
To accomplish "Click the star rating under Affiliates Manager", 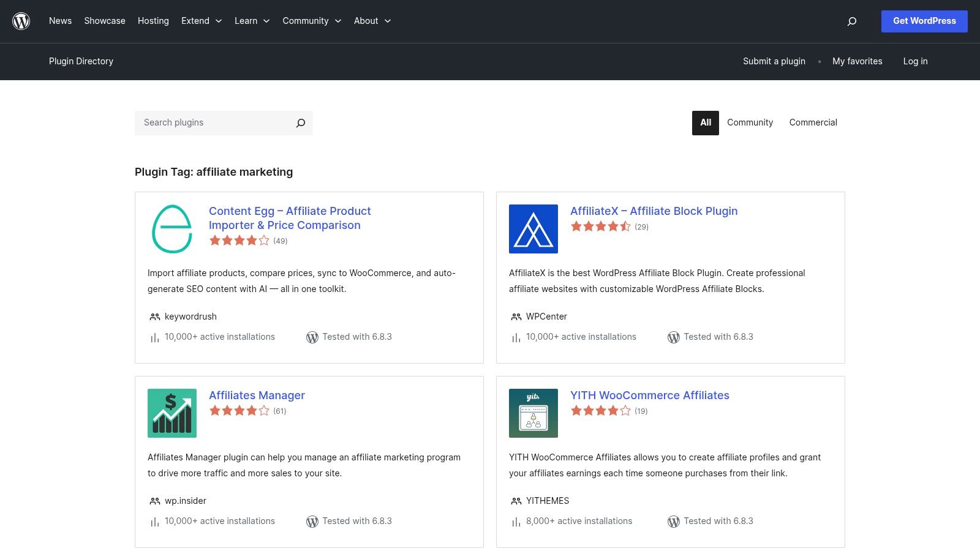I will 239,411.
